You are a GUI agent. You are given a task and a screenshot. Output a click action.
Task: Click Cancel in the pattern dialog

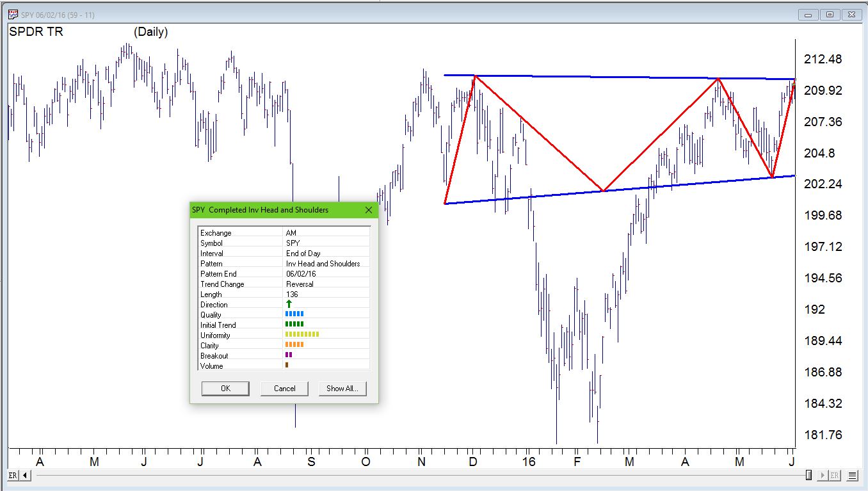pyautogui.click(x=284, y=389)
